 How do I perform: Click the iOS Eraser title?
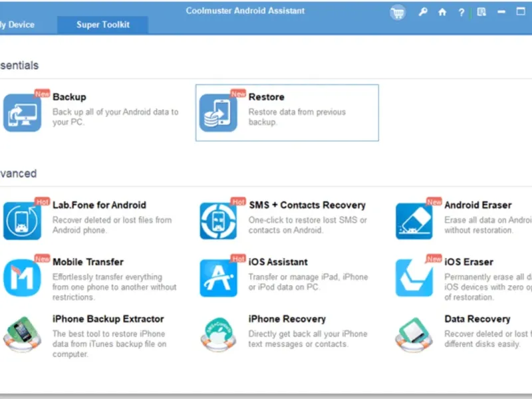point(469,262)
